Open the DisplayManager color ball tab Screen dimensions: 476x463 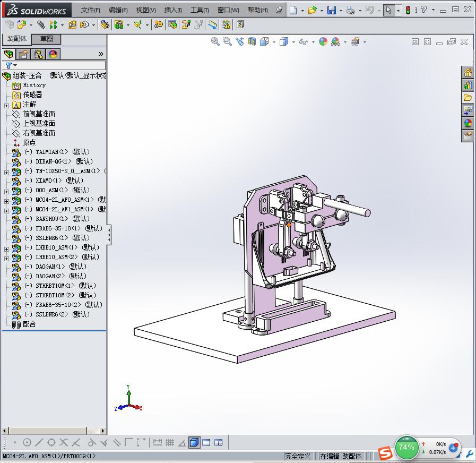coord(53,54)
